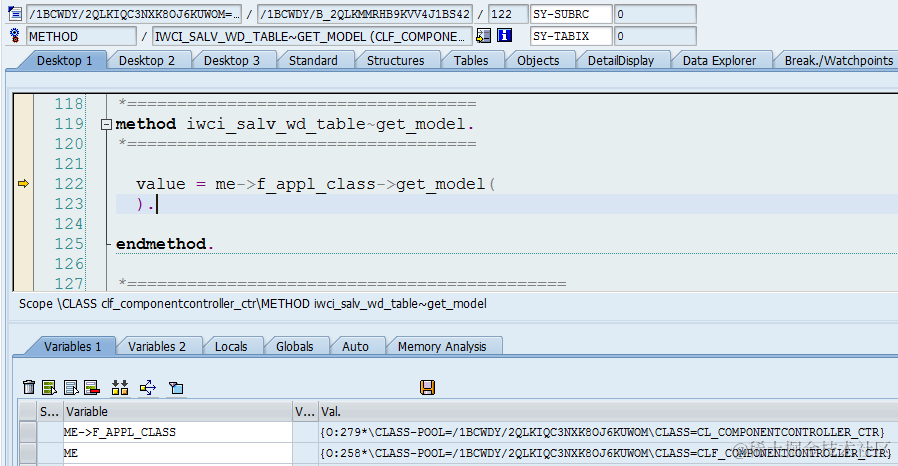Click the delete (trash can) variables icon
Viewport: 898px width, 466px height.
click(29, 388)
